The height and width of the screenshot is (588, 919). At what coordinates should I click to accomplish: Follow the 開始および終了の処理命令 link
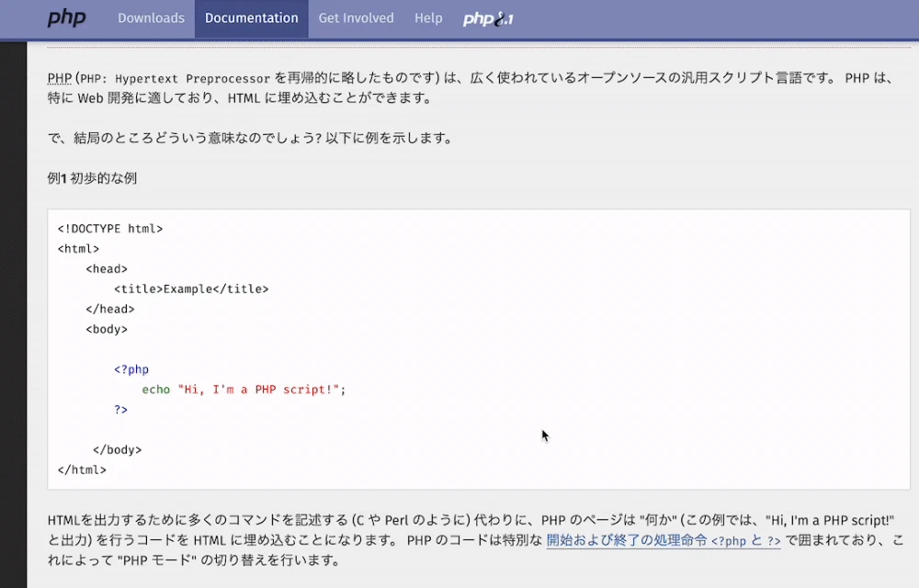tap(664, 540)
